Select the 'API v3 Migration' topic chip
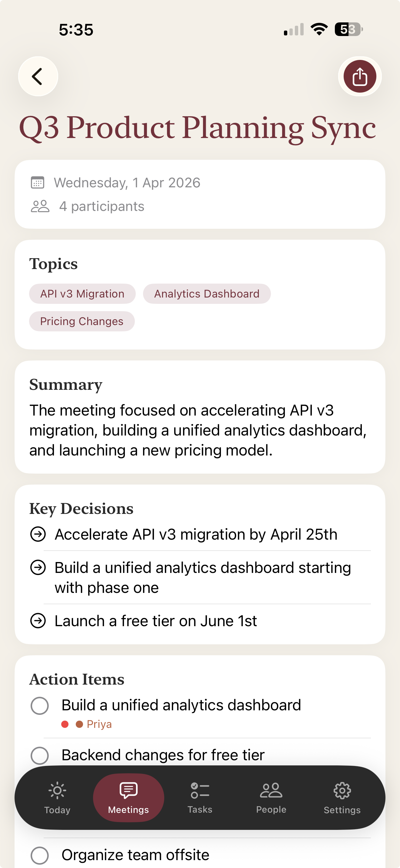 (82, 294)
